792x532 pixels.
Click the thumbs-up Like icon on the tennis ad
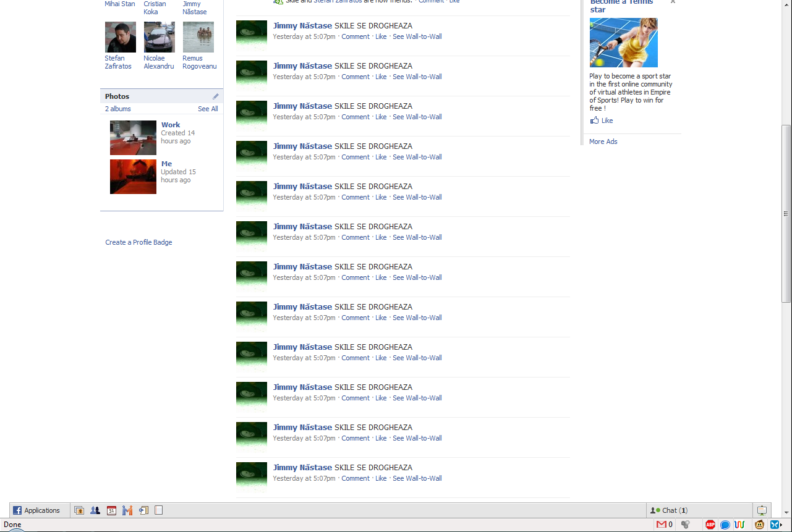pyautogui.click(x=595, y=120)
